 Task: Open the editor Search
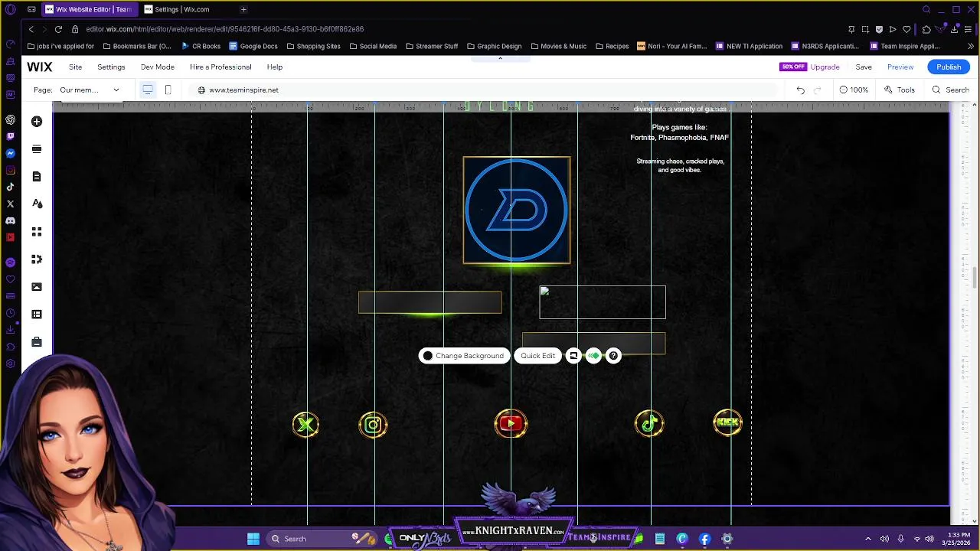pos(950,90)
